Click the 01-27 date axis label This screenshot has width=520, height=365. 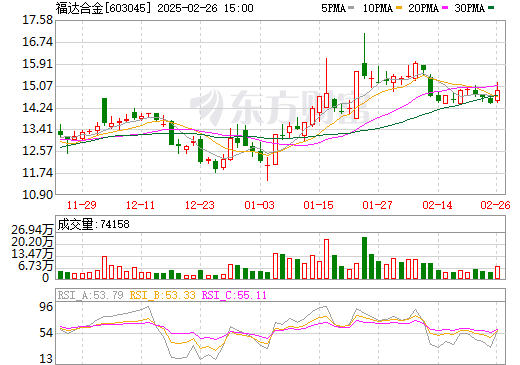[378, 205]
